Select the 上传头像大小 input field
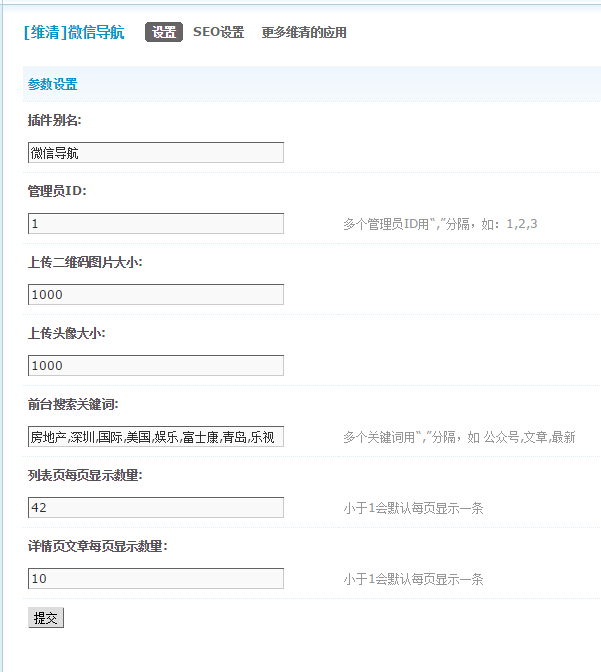The image size is (601, 672). pyautogui.click(x=156, y=365)
